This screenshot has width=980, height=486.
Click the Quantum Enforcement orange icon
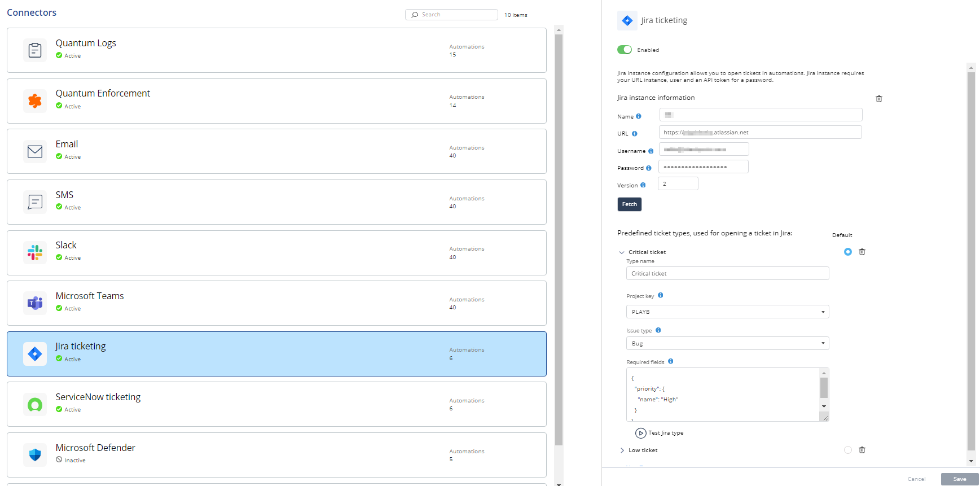pyautogui.click(x=35, y=101)
